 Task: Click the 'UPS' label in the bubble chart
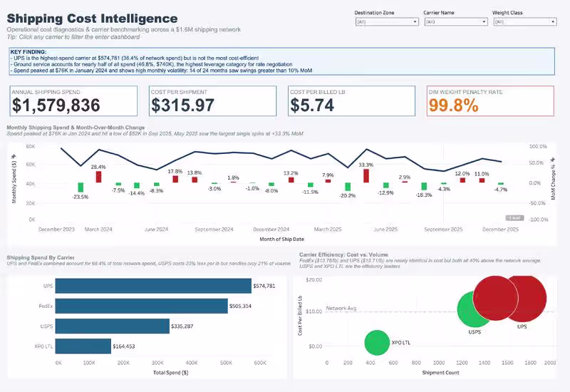pyautogui.click(x=522, y=326)
